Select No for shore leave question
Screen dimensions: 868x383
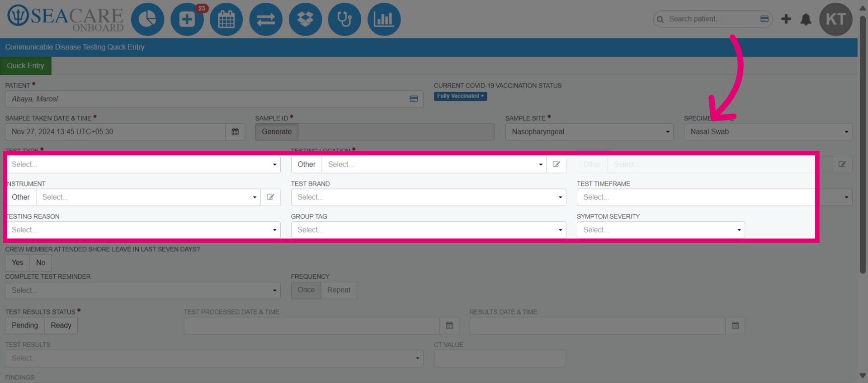point(41,262)
